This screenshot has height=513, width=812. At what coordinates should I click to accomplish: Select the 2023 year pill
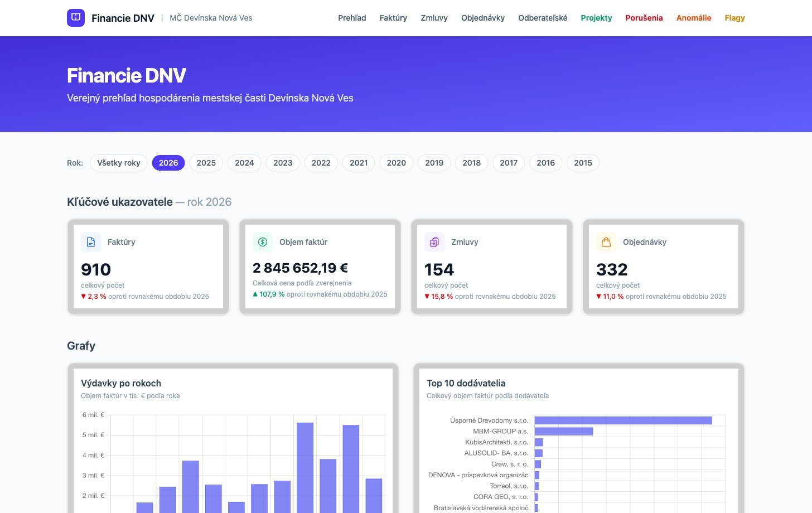click(283, 163)
